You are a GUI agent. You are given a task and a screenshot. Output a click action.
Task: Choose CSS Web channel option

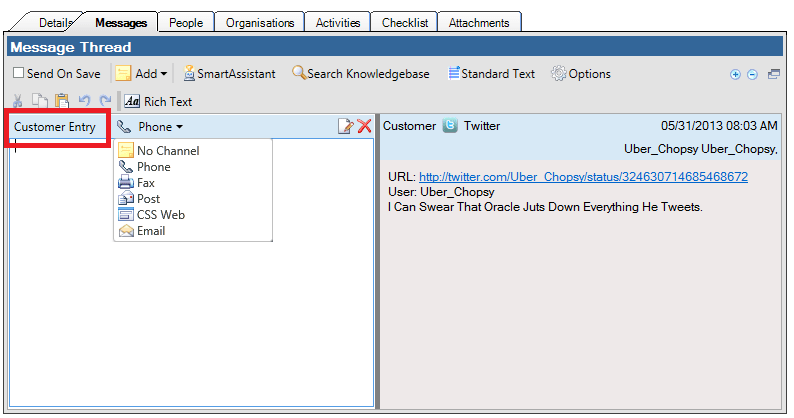(160, 215)
